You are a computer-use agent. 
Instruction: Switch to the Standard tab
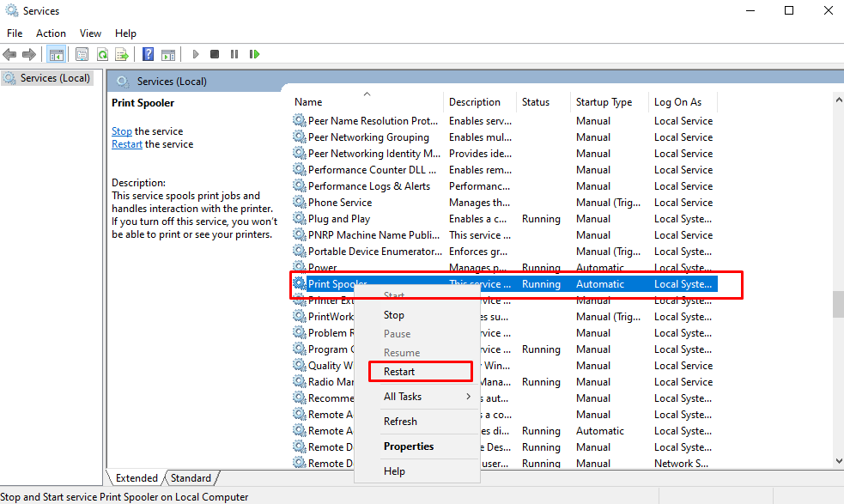click(191, 478)
